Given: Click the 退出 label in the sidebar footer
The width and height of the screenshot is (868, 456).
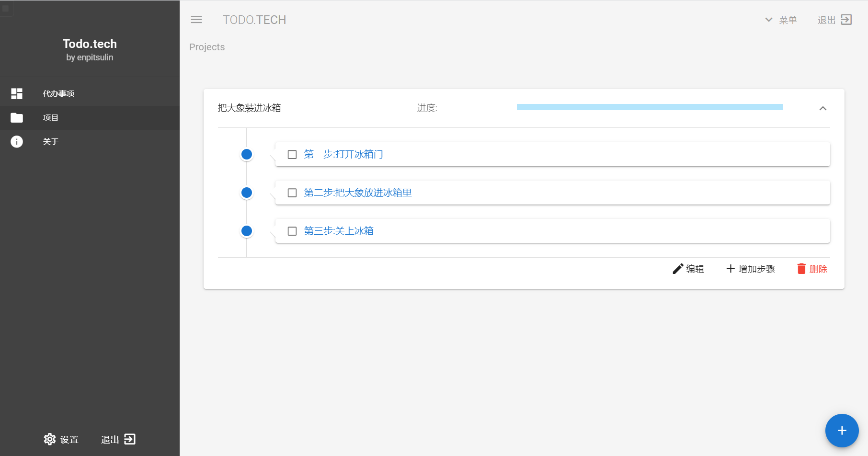Looking at the screenshot, I should pos(110,440).
